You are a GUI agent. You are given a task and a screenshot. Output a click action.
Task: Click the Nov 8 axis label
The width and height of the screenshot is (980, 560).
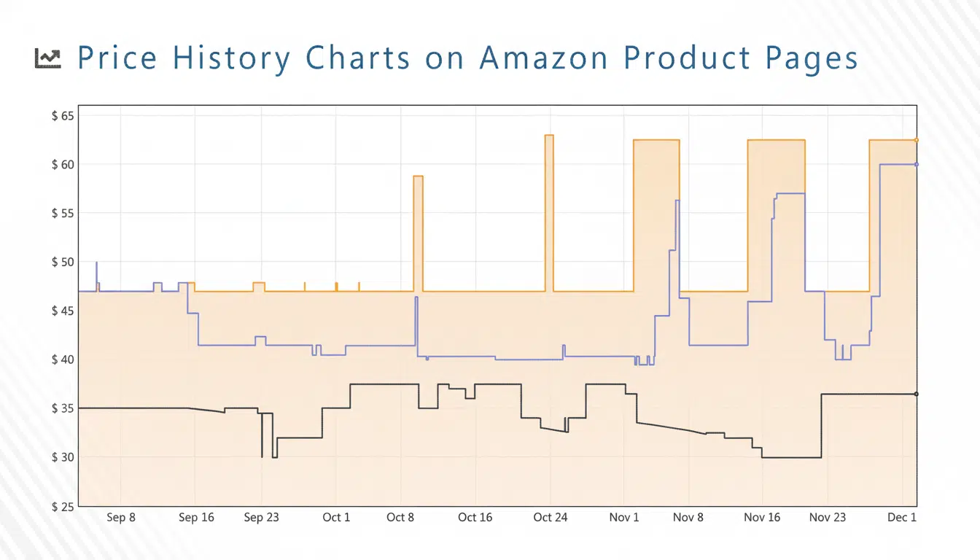click(688, 518)
